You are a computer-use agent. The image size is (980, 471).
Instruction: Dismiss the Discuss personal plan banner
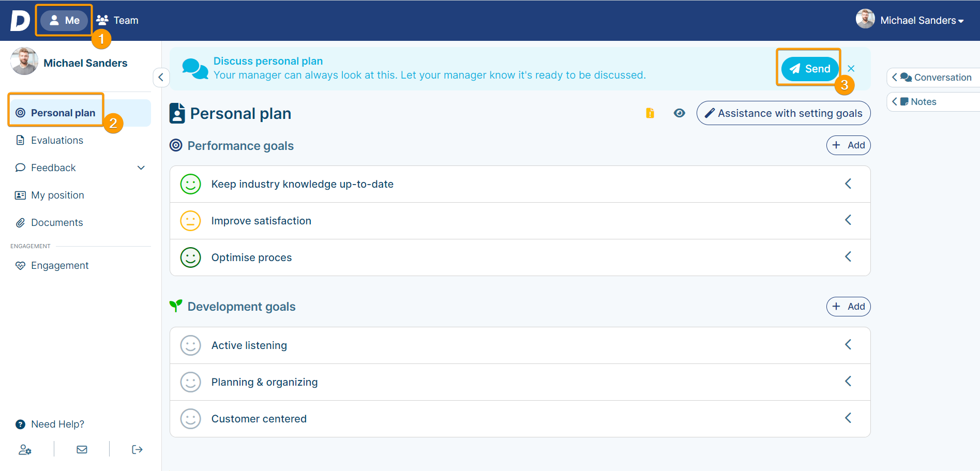tap(851, 68)
